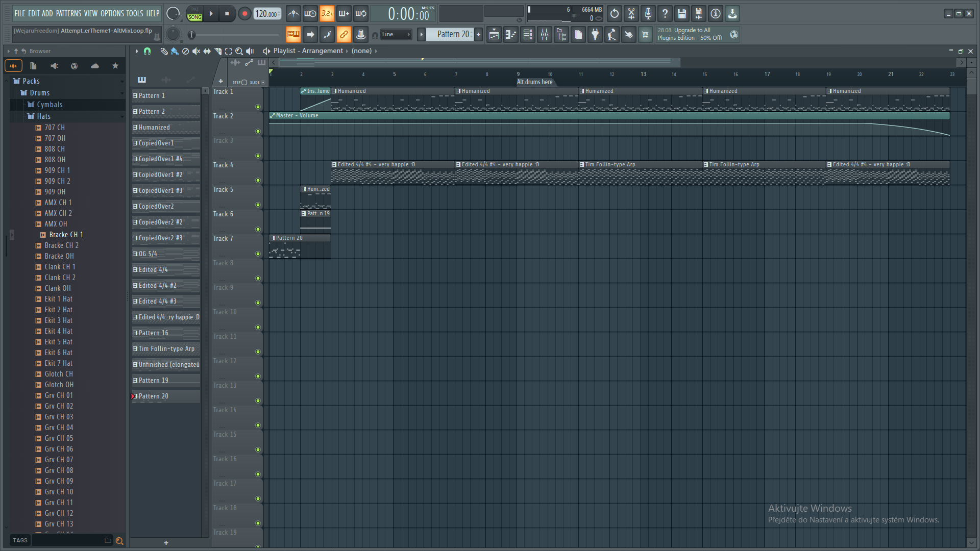Select the playlist Zoom tool
Viewport: 980px width, 551px height.
click(239, 51)
